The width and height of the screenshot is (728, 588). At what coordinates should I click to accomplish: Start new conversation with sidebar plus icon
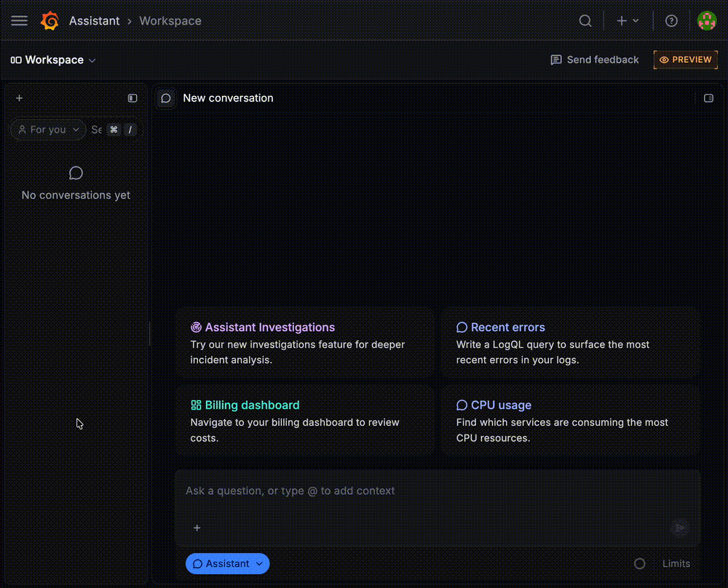(x=19, y=98)
